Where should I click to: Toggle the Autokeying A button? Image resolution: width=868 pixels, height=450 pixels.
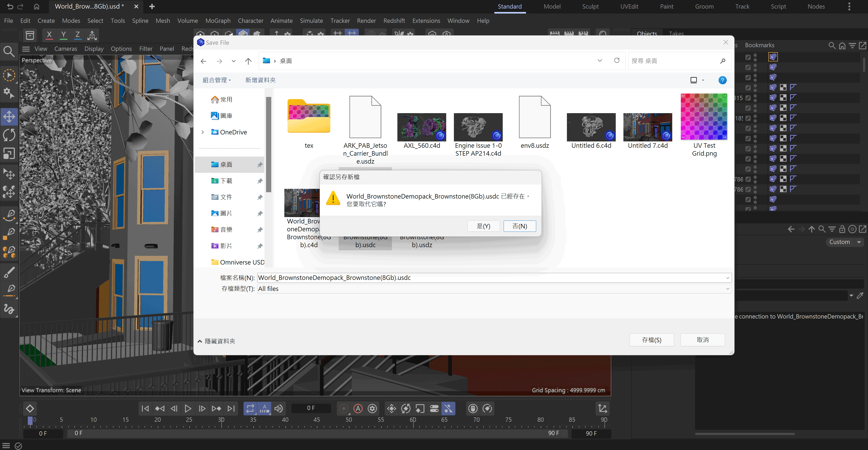(x=358, y=409)
